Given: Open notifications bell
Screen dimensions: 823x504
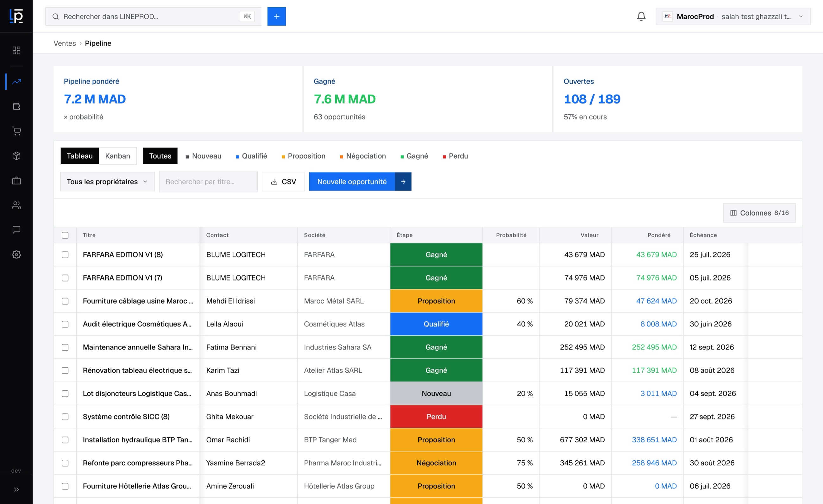Looking at the screenshot, I should pos(641,16).
